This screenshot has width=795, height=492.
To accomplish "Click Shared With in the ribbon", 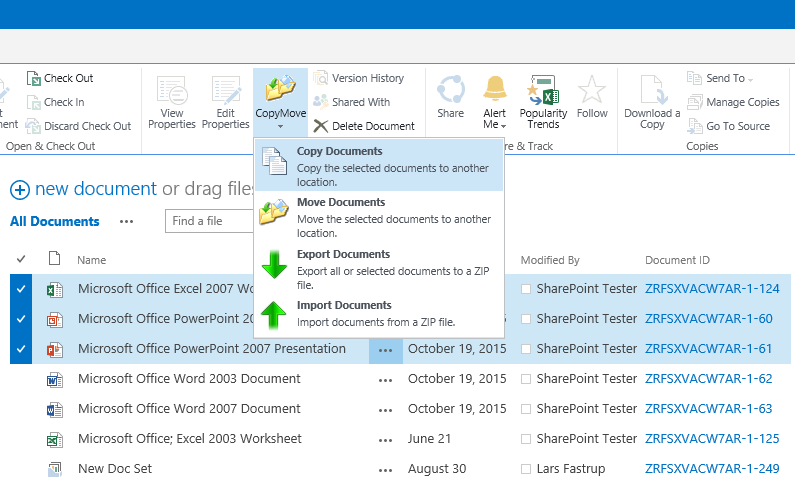I will click(352, 102).
